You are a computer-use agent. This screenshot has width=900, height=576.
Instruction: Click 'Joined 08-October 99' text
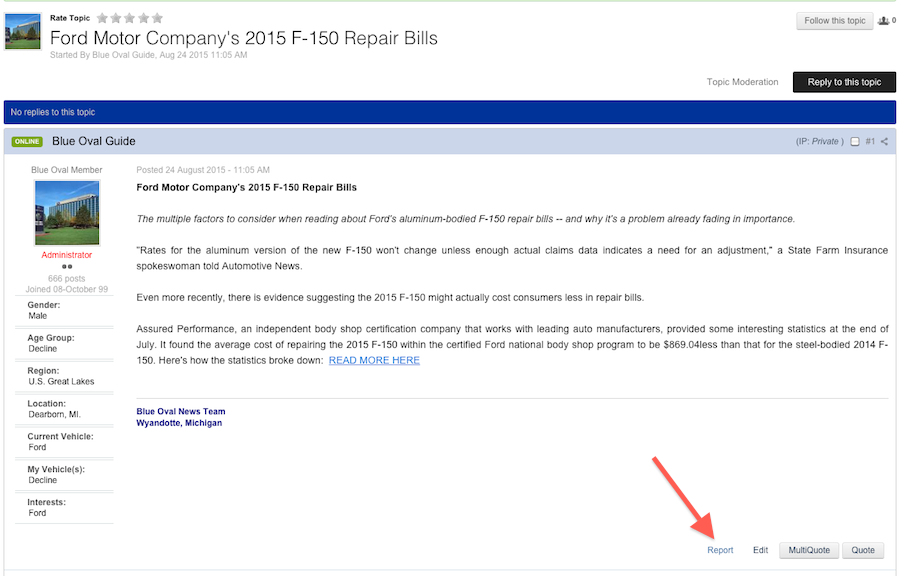(x=67, y=289)
